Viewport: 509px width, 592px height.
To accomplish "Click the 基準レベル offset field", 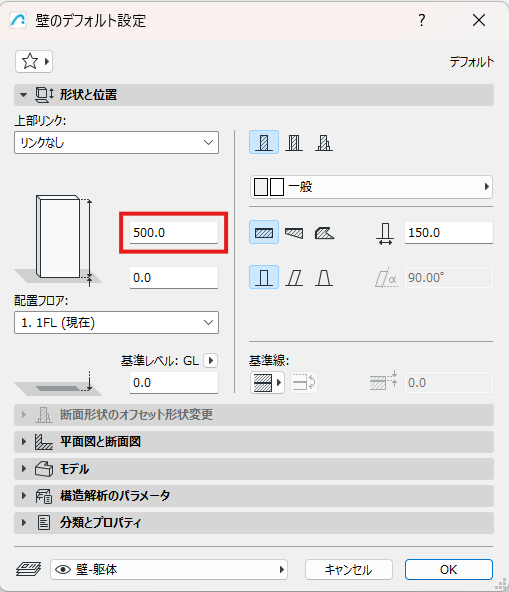I will [x=174, y=383].
